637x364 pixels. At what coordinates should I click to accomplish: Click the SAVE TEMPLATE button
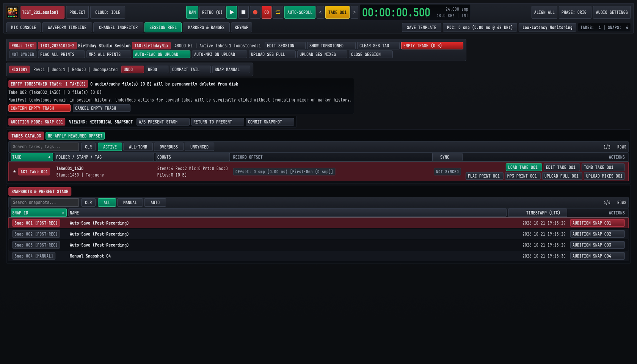click(422, 27)
